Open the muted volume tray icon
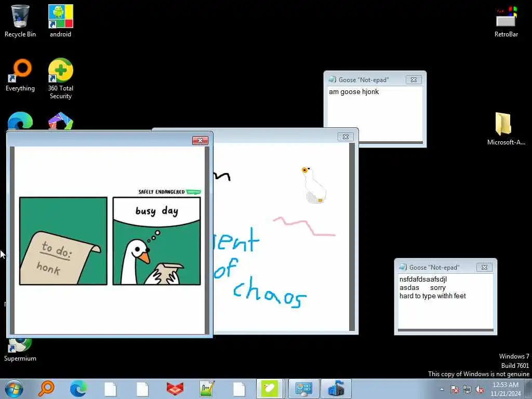The height and width of the screenshot is (399, 532). (480, 390)
